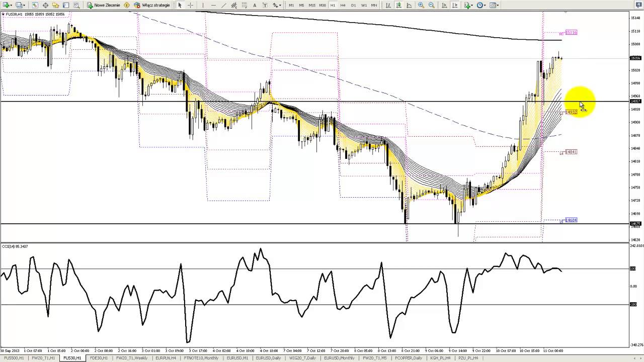Switch to M30 timeframe
The image size is (644, 362).
pyautogui.click(x=323, y=5)
